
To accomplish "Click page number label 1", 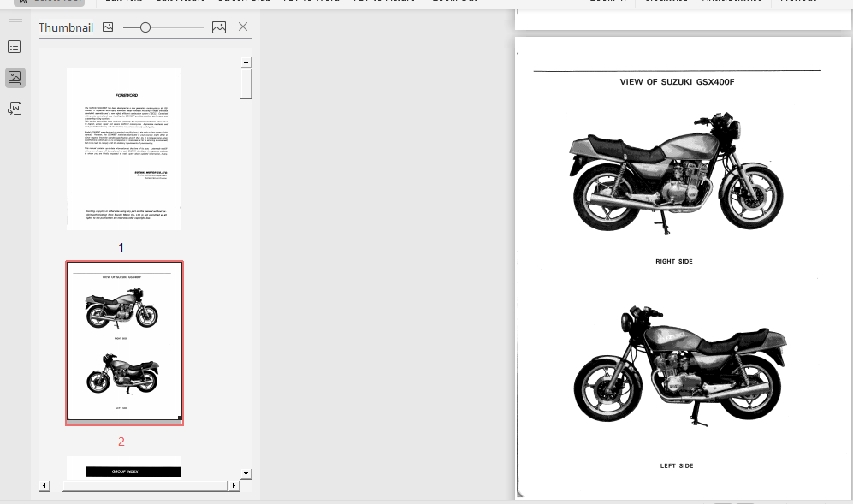I will 121,247.
